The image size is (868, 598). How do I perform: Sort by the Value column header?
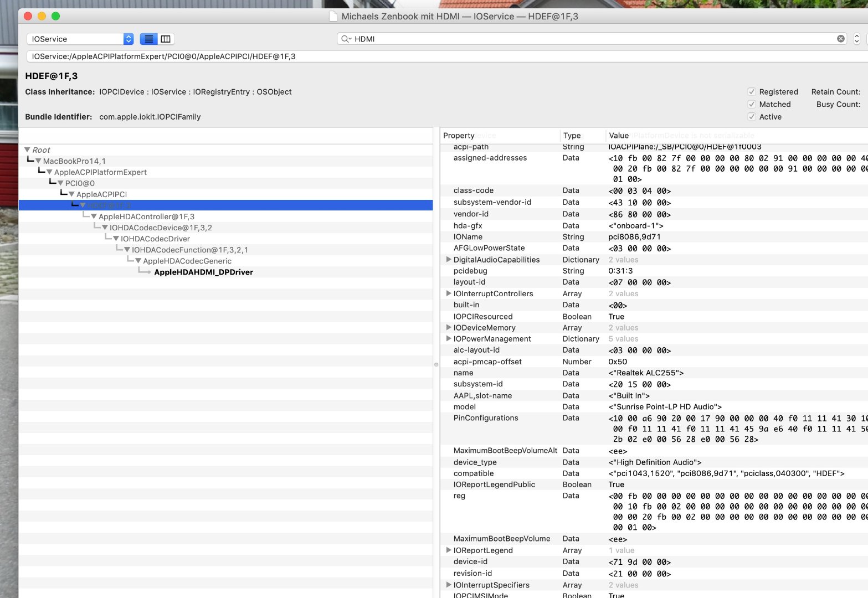(x=737, y=136)
